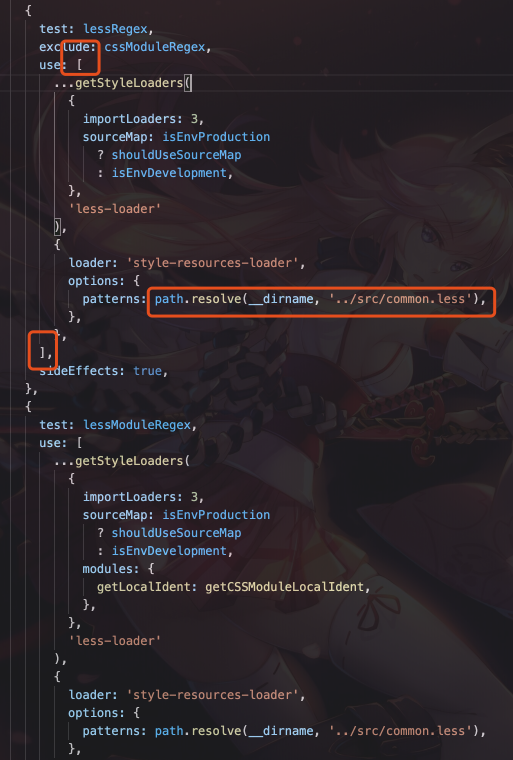Click the first 'style-resources-loader' string
The height and width of the screenshot is (760, 513).
tap(213, 263)
